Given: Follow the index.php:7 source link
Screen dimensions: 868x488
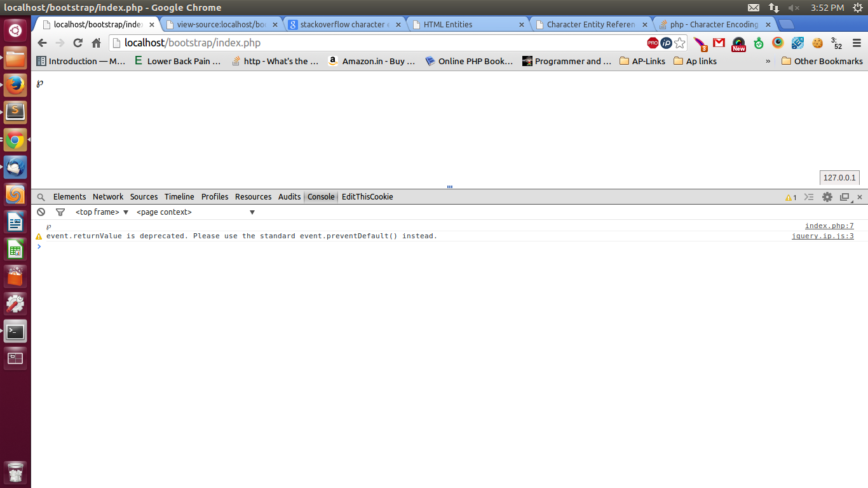Looking at the screenshot, I should pos(829,226).
